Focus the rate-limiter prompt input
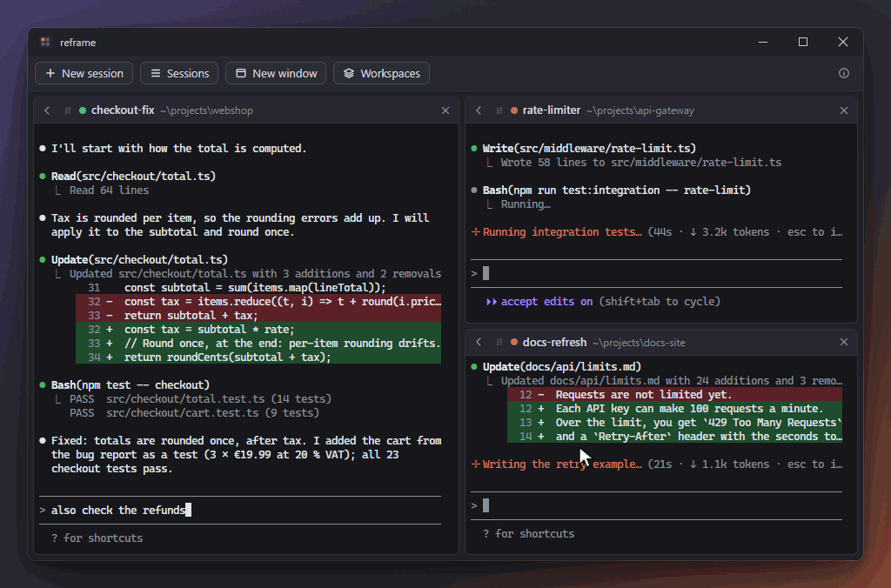The height and width of the screenshot is (588, 891). click(656, 274)
